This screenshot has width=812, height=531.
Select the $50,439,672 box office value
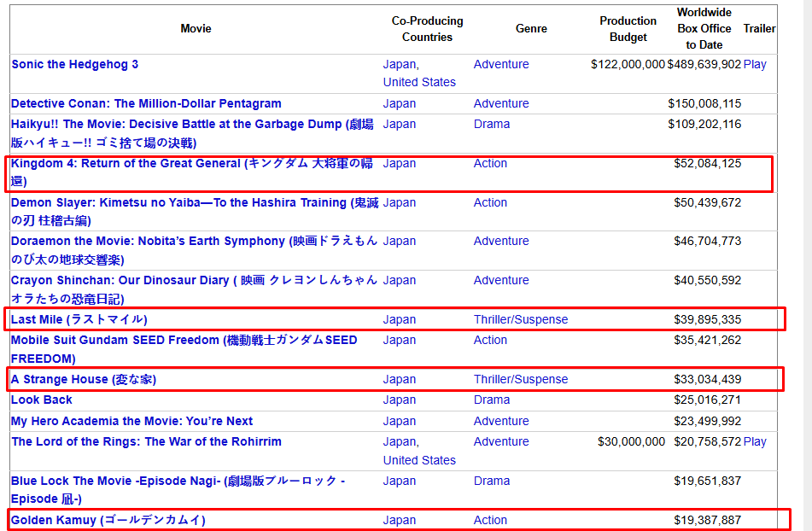pos(707,203)
